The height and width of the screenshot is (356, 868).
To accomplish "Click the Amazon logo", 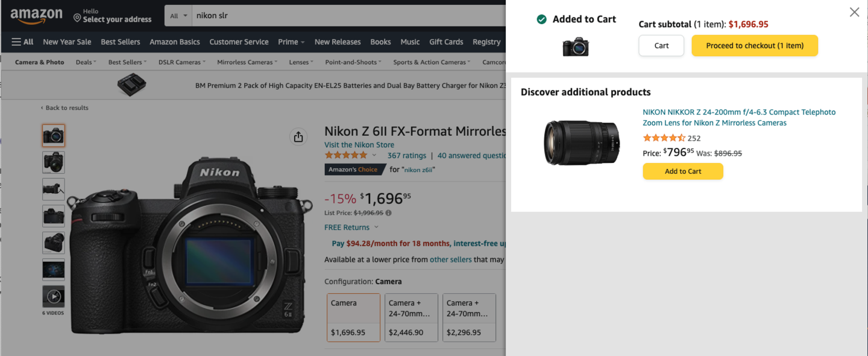I will click(x=36, y=16).
